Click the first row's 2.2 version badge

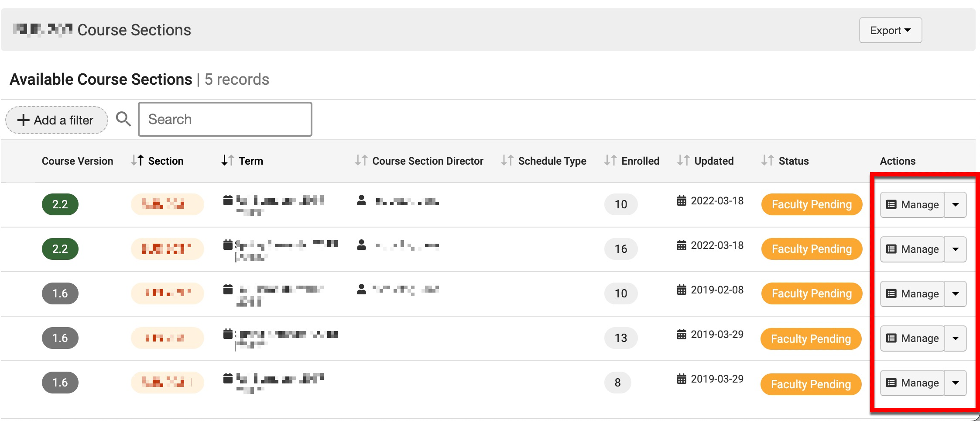(60, 204)
